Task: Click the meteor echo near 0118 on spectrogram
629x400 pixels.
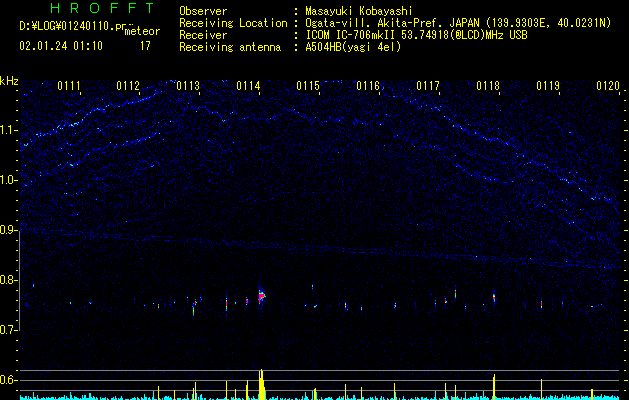Action: point(494,297)
